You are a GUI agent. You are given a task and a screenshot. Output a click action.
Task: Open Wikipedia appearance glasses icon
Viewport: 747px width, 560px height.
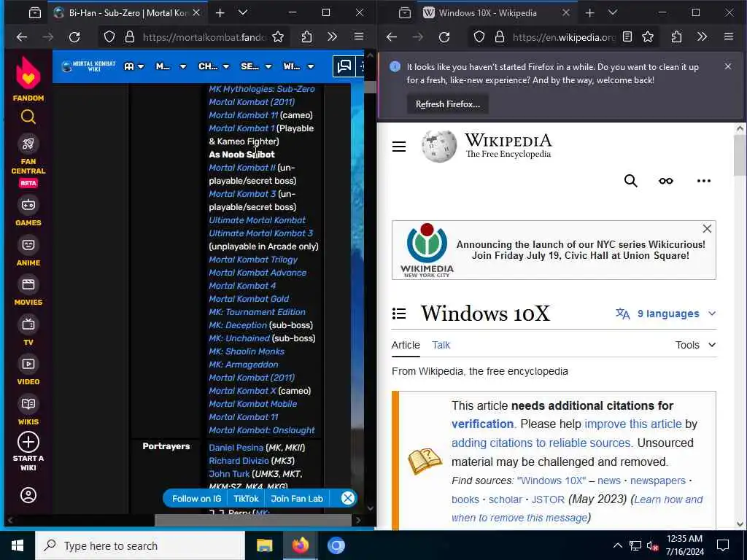tap(666, 181)
